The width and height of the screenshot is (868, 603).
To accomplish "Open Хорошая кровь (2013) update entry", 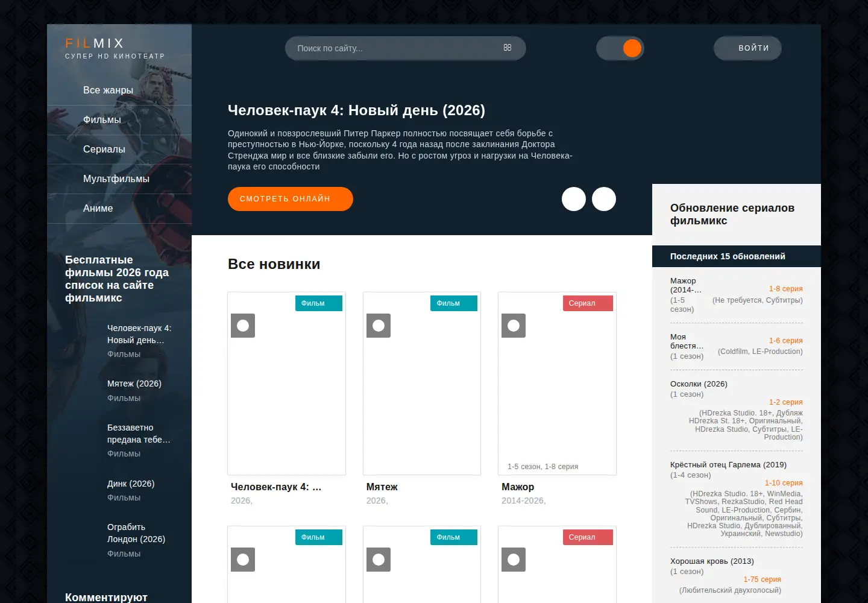I will (712, 561).
